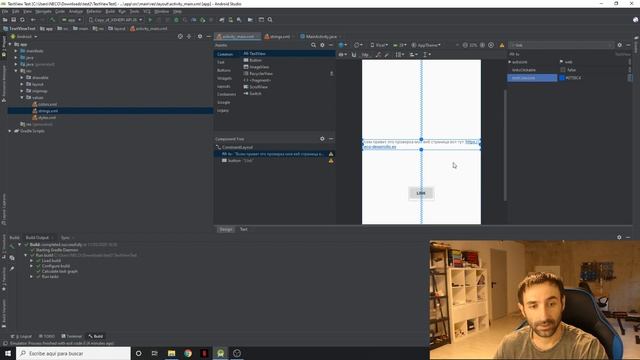The image size is (640, 360).
Task: Open the Tools menu
Action: click(134, 11)
